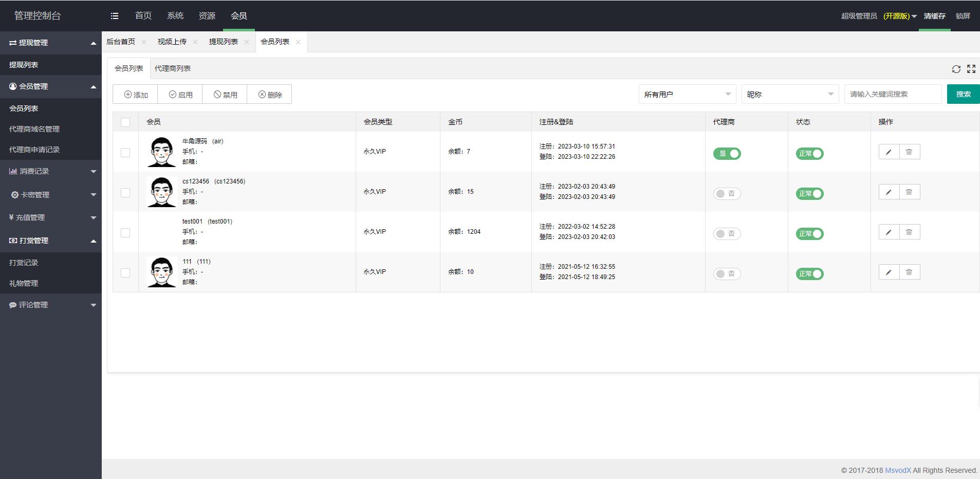Switch to the 视频上传 page tab
Image resolution: width=980 pixels, height=479 pixels.
pos(172,42)
